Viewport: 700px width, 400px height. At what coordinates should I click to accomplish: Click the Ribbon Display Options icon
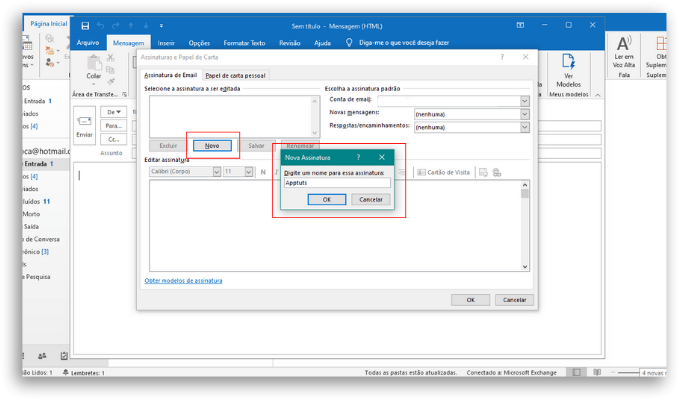(521, 25)
